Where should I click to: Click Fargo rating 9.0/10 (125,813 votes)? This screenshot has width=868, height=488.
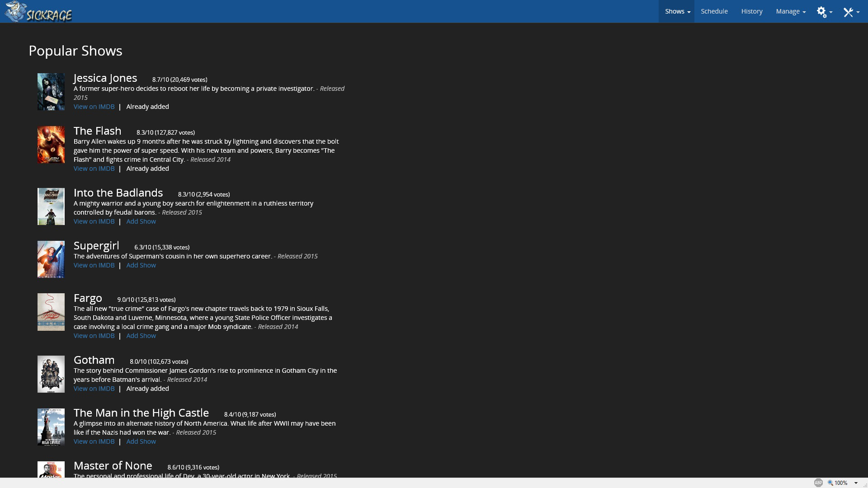coord(146,300)
